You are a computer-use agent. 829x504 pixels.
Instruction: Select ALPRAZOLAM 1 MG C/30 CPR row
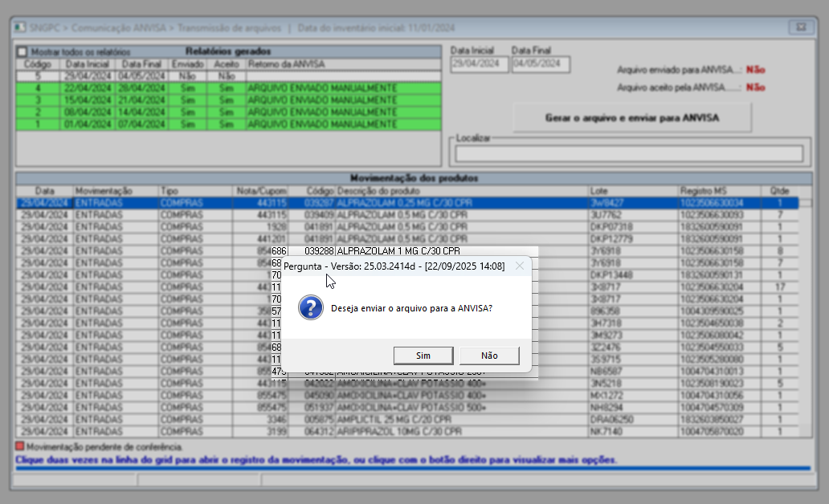tap(407, 251)
